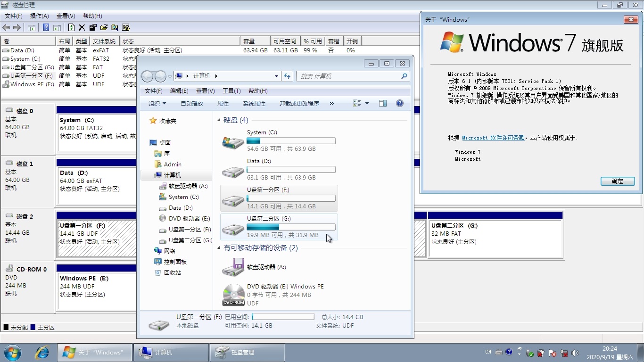Click Refresh icon in Disk Management toolbar
Image resolution: width=644 pixels, height=362 pixels.
[71, 28]
